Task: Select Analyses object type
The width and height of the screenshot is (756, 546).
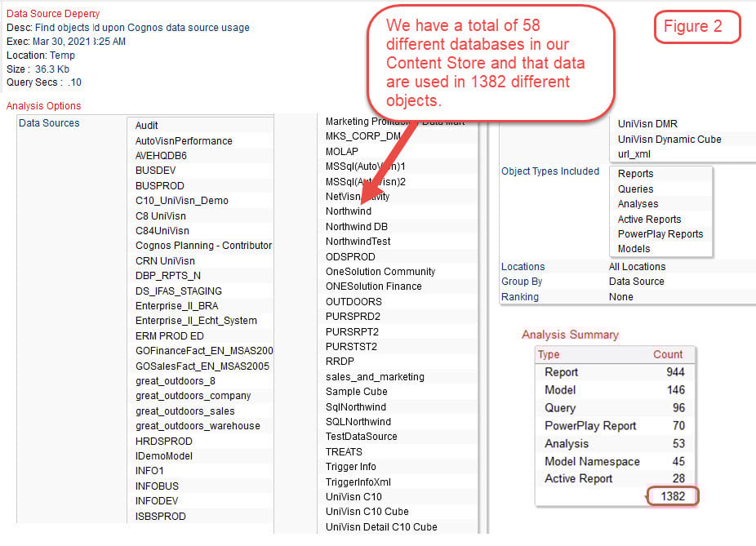Action: (x=638, y=204)
